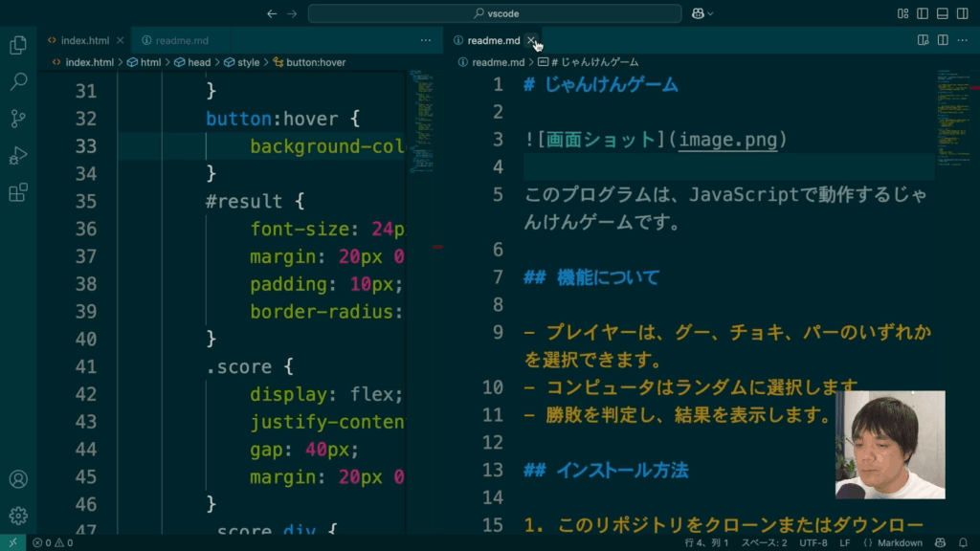Viewport: 980px width, 551px height.
Task: Open Source Control view
Action: tap(17, 119)
